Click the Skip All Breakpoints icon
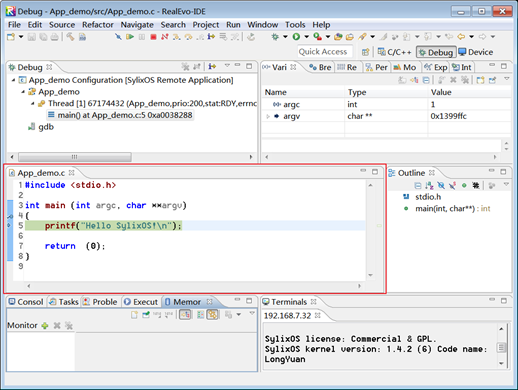 click(118, 37)
